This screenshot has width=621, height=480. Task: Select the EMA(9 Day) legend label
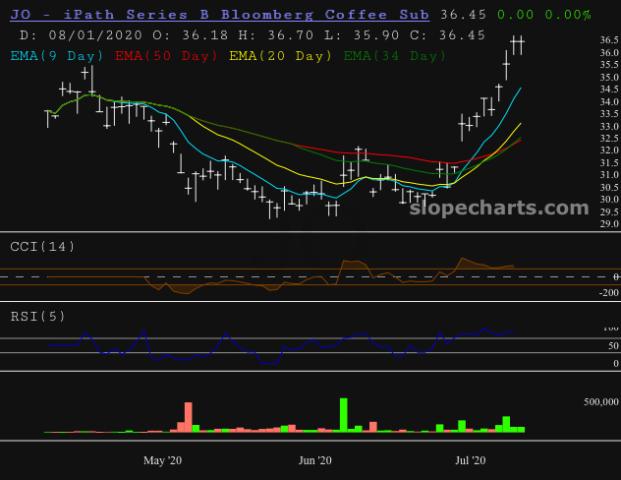coord(58,56)
